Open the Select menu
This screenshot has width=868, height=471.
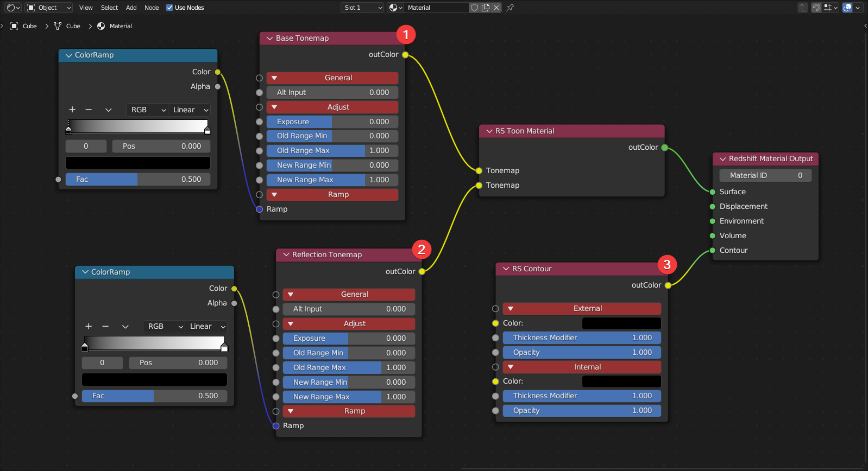coord(109,8)
